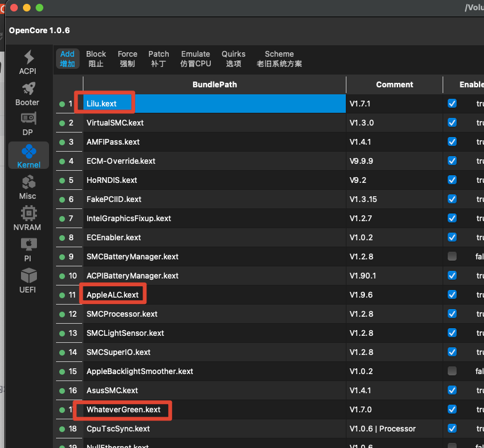This screenshot has height=448, width=484.
Task: Toggle Enabled checkbox for AppleALC.kext
Action: [452, 294]
